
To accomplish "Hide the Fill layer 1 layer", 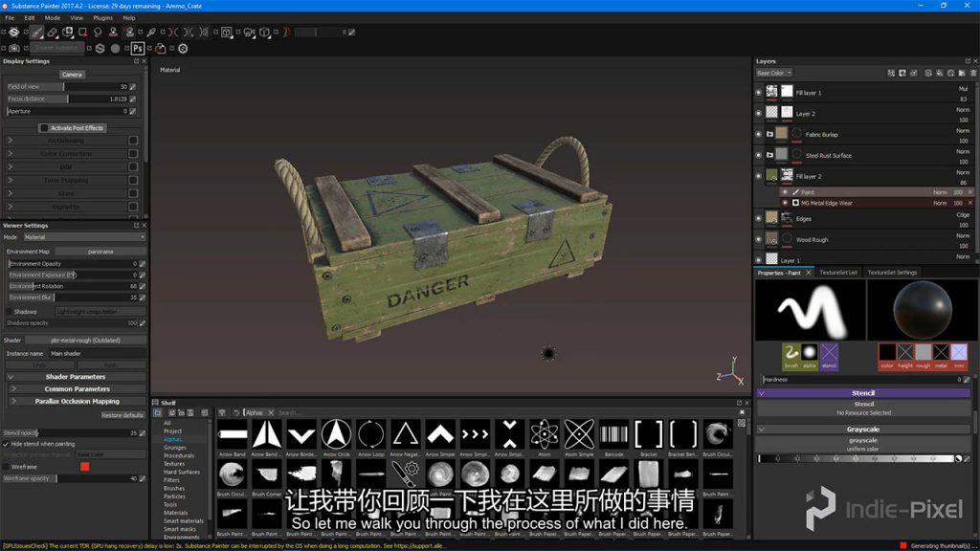I will coord(759,93).
